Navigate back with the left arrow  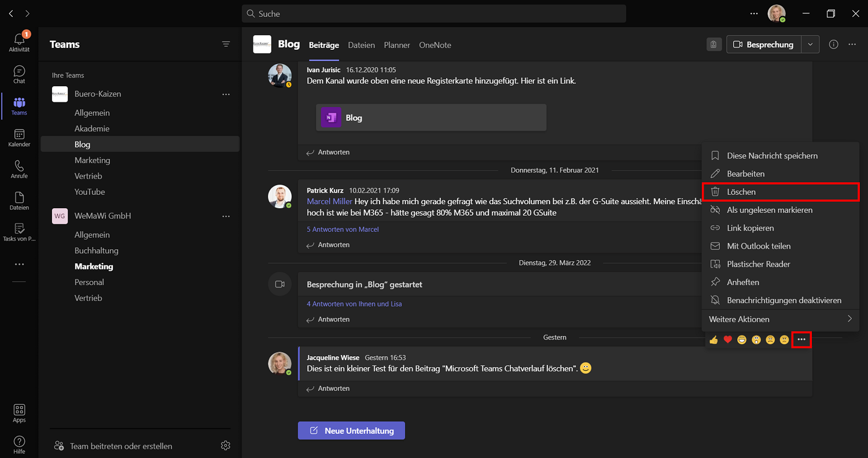12,13
